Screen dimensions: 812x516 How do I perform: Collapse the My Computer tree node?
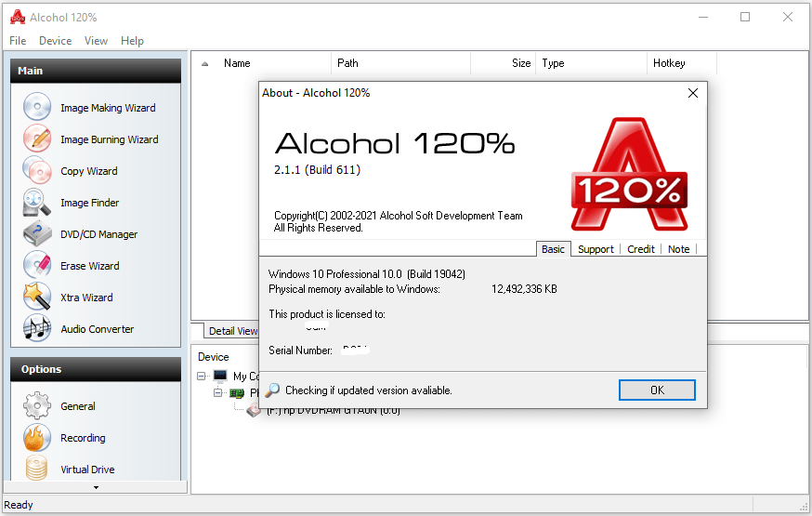click(202, 377)
